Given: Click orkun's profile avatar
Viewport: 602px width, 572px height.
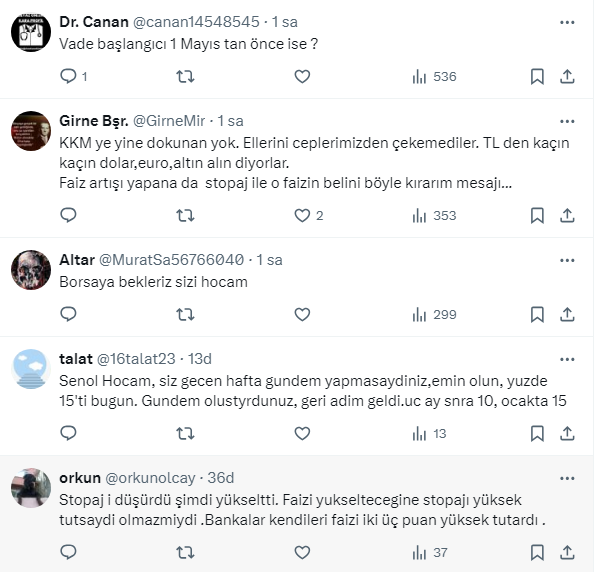Looking at the screenshot, I should tap(31, 487).
